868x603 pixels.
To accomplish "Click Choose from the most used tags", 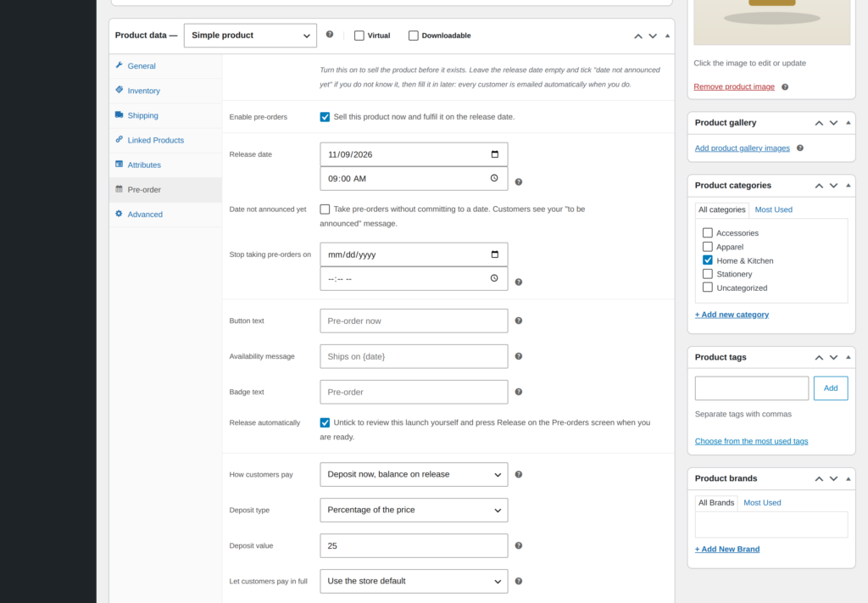I will pyautogui.click(x=751, y=441).
